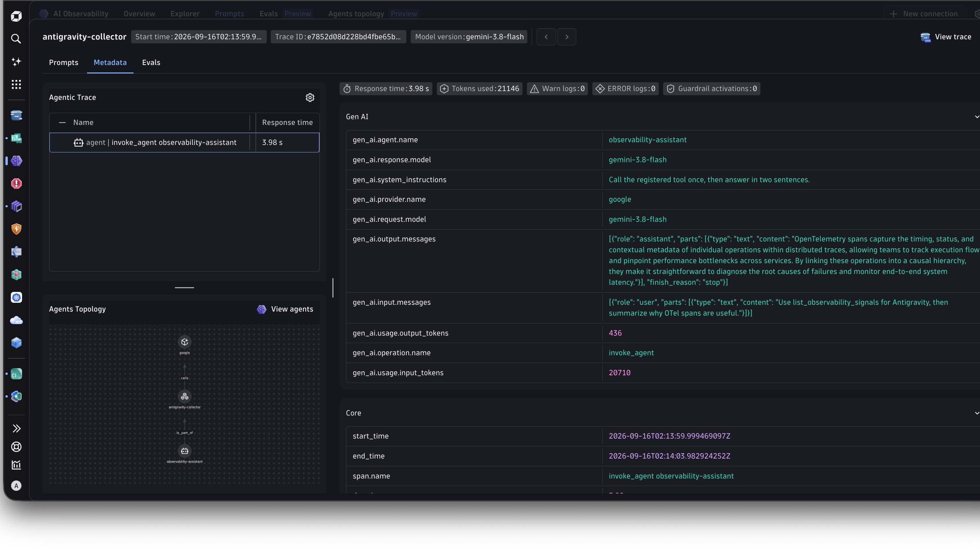Screen dimensions: 980x551
Task: Select invoke_agent observability-assistant trace row
Action: pyautogui.click(x=184, y=143)
